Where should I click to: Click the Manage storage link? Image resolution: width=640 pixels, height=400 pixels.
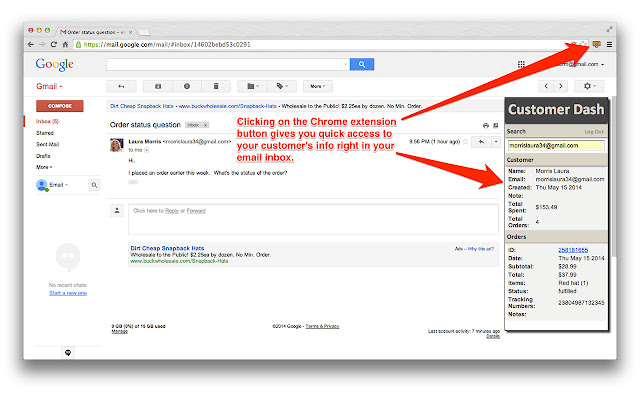tap(120, 331)
